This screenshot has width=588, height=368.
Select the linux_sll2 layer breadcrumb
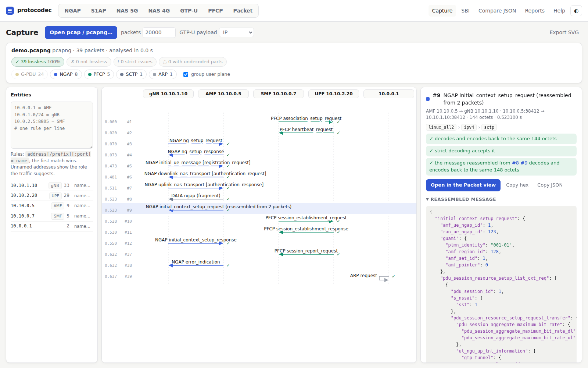point(441,127)
